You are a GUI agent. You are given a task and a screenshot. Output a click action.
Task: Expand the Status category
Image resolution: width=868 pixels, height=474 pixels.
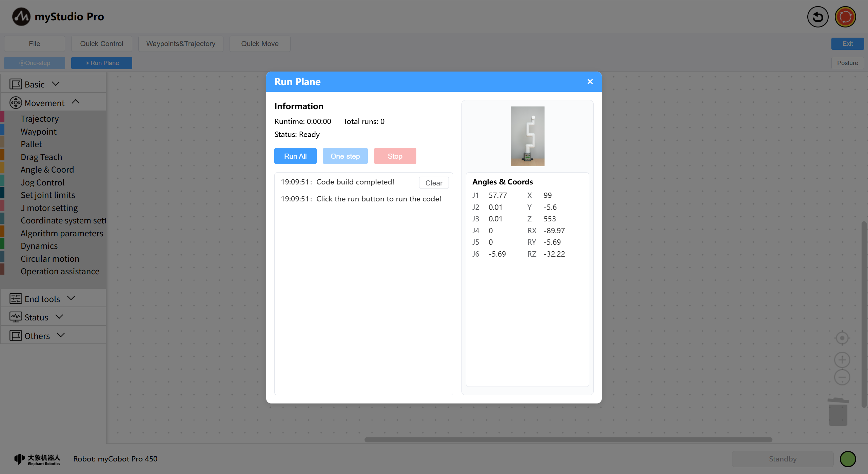36,317
